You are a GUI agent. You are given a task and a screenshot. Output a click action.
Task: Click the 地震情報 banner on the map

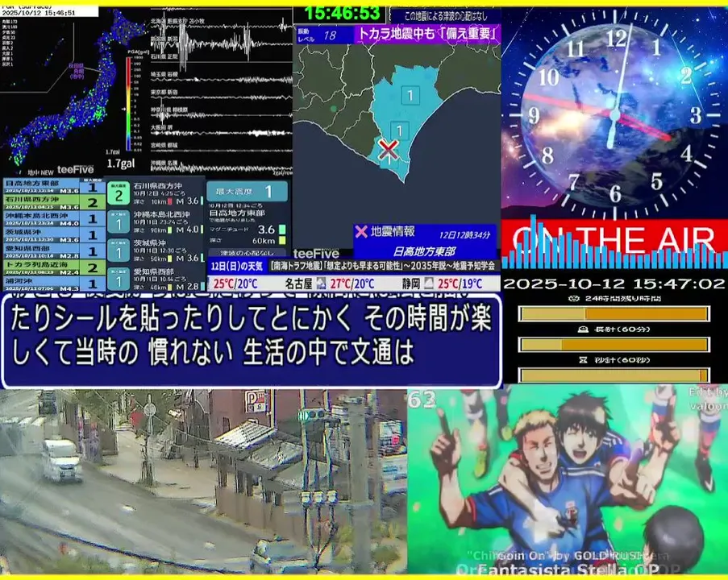[425, 240]
